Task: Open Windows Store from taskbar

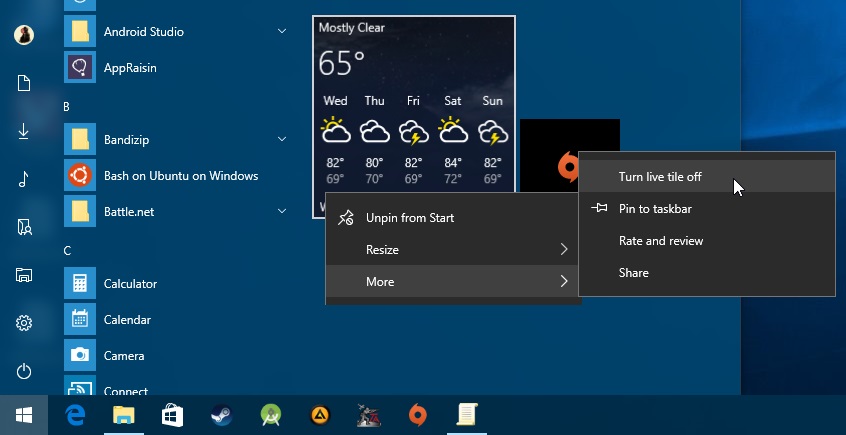Action: pos(172,416)
